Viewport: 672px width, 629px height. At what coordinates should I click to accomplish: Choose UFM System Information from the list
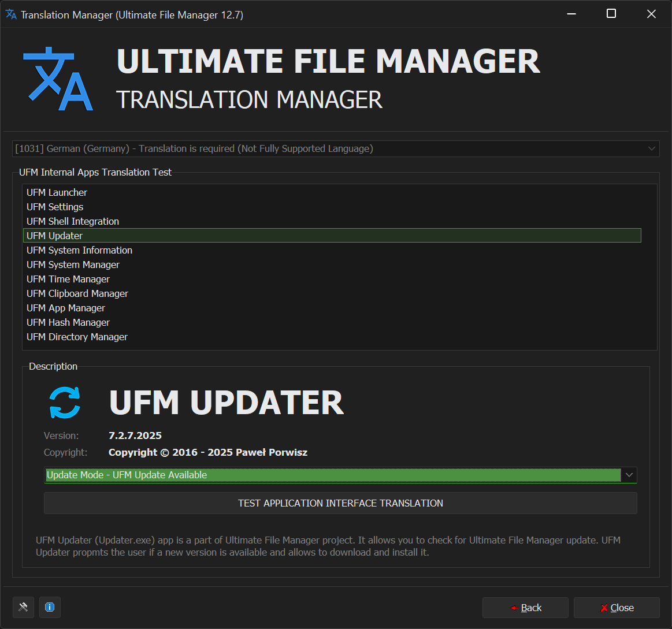click(79, 250)
